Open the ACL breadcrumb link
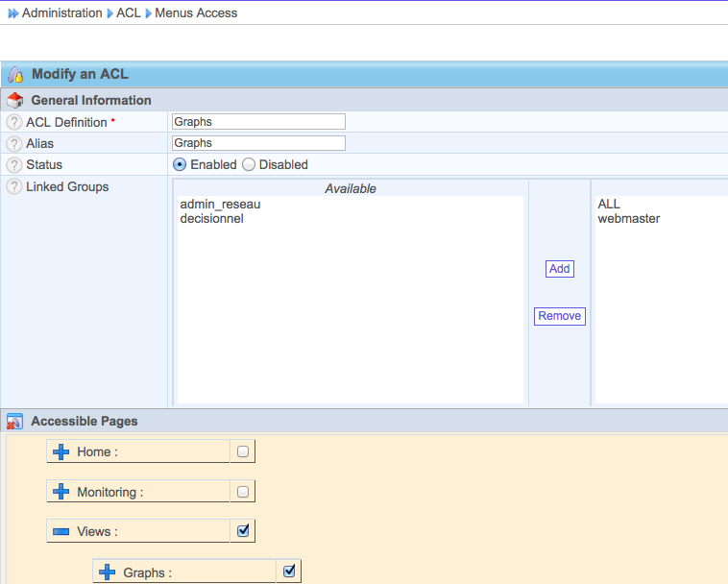Image resolution: width=728 pixels, height=584 pixels. 128,13
